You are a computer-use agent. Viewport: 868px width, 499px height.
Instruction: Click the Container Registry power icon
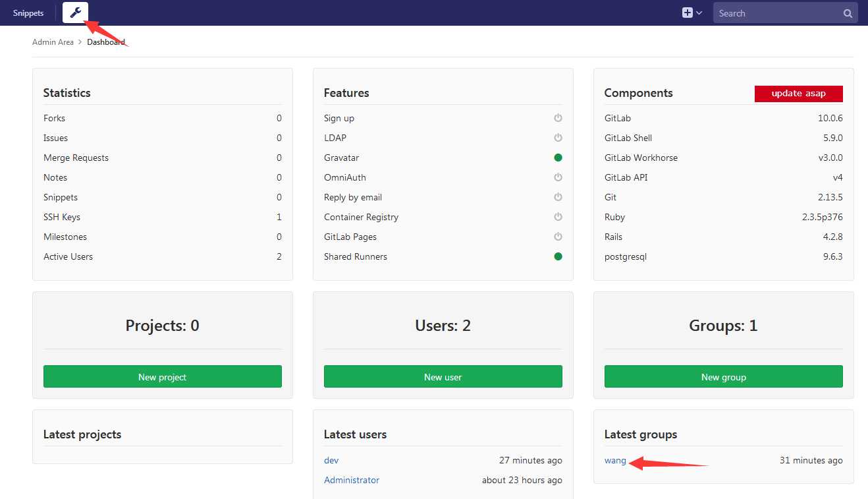[558, 217]
